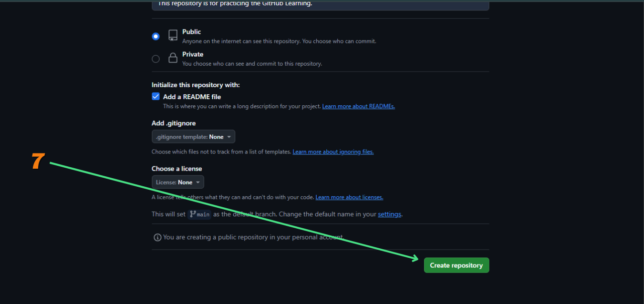Click the info icon beside public repository notice
This screenshot has width=644, height=304.
click(x=157, y=237)
